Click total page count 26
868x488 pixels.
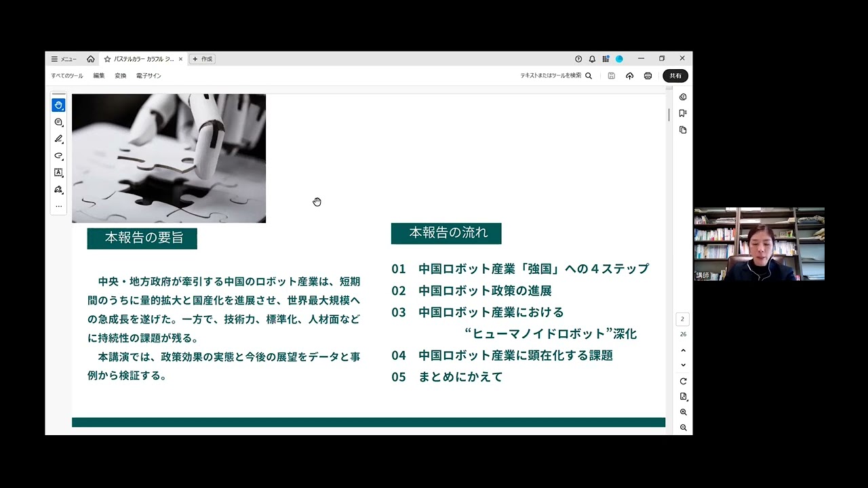point(683,334)
